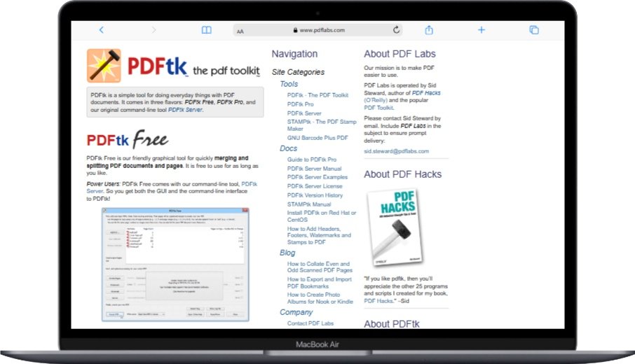Open PDFtk Server in Tools list
The image size is (635, 364).
304,113
